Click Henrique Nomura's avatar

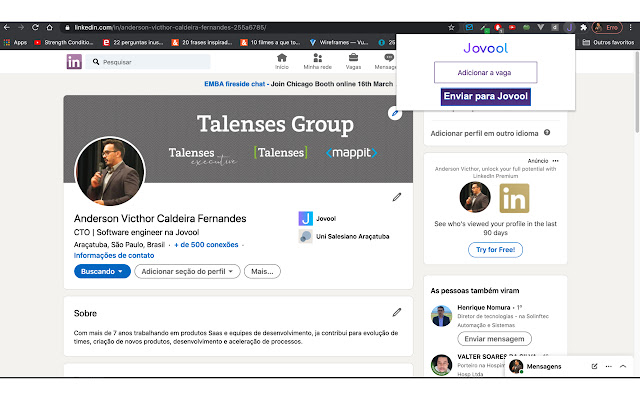click(x=442, y=316)
